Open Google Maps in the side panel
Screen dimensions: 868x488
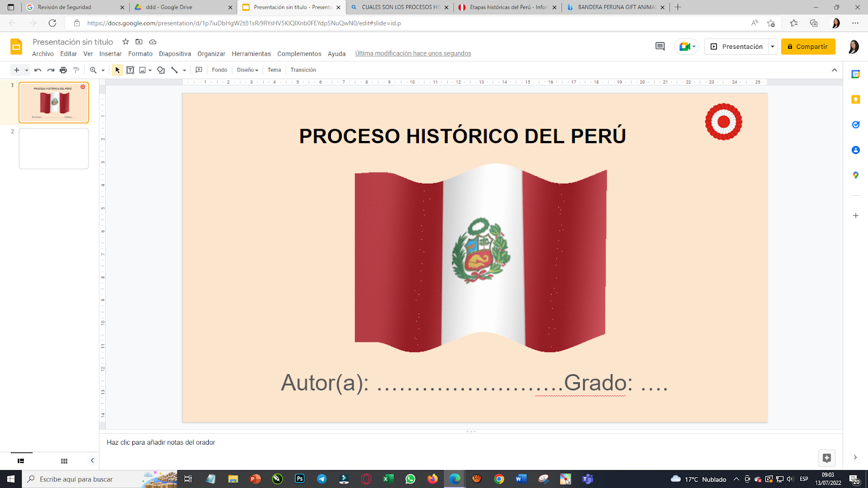tap(856, 175)
